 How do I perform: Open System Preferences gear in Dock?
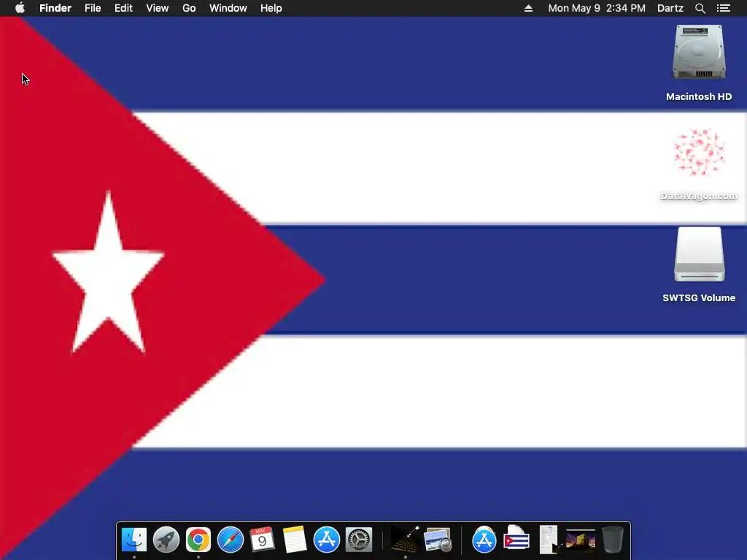[359, 540]
